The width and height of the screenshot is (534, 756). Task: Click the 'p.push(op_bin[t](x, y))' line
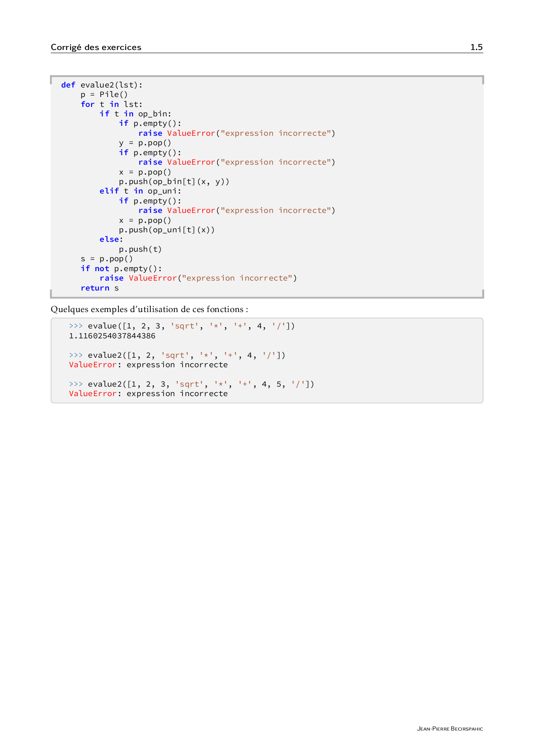[174, 181]
